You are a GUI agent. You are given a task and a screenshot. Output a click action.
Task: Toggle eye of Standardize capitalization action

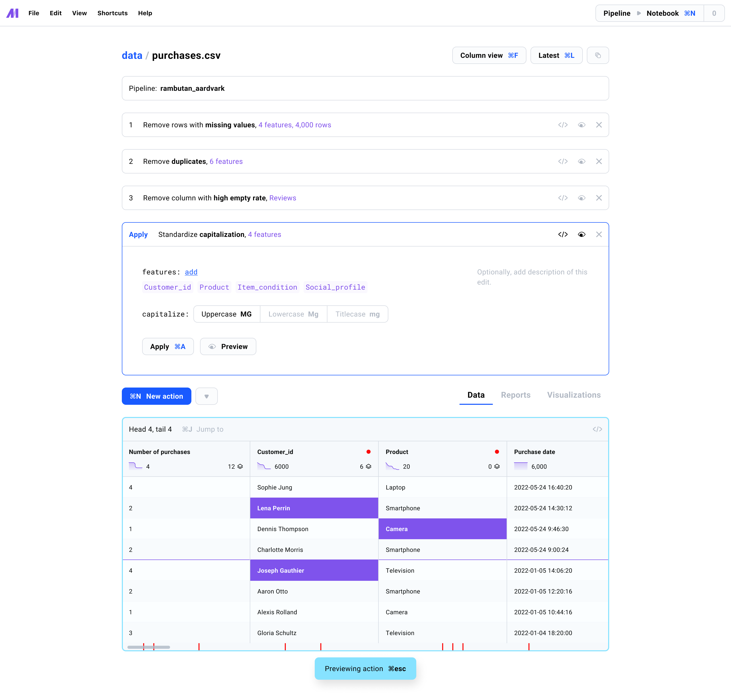tap(581, 234)
